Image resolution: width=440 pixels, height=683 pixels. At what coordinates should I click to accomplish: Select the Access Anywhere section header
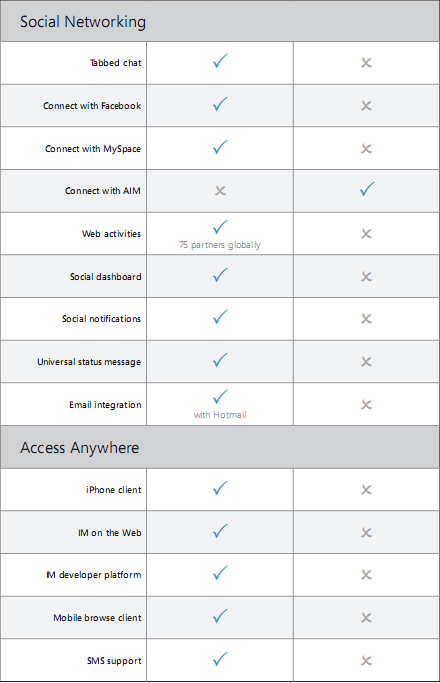pos(220,447)
